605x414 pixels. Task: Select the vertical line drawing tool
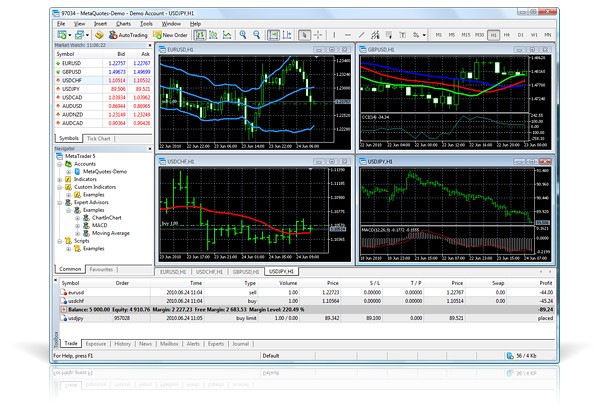[x=334, y=35]
